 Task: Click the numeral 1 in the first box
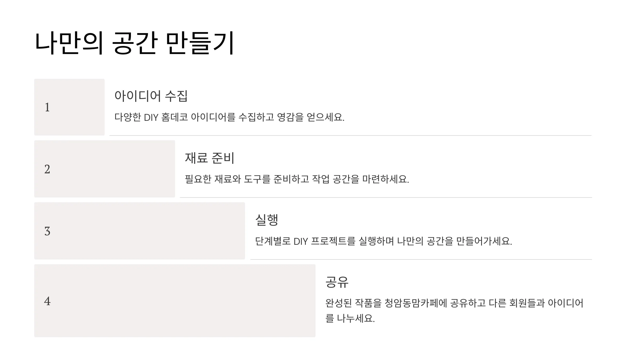[47, 107]
